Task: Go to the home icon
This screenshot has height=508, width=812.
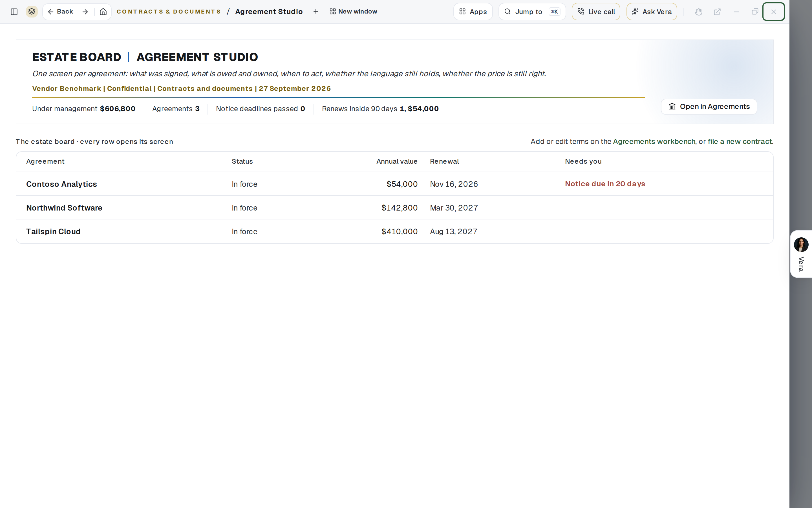Action: pyautogui.click(x=103, y=12)
